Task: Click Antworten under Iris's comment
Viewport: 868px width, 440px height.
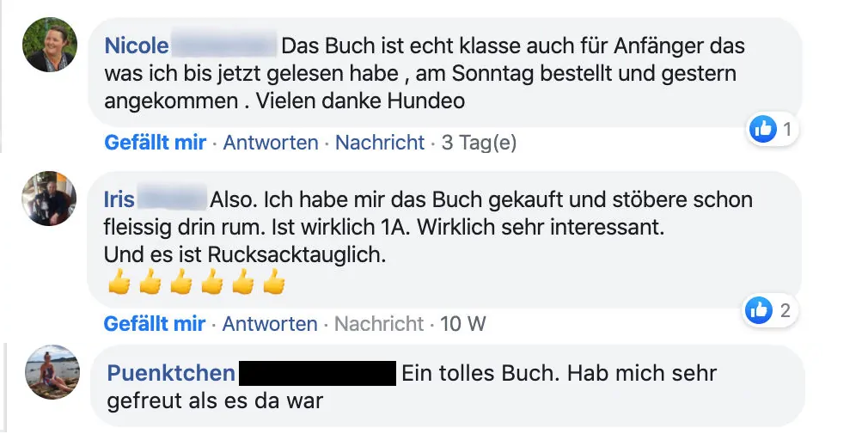Action: pyautogui.click(x=270, y=324)
